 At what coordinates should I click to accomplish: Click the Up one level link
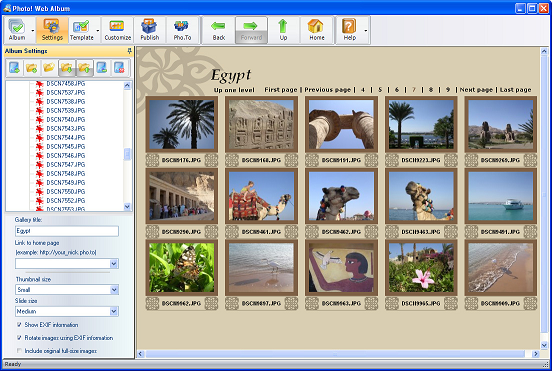click(x=234, y=90)
